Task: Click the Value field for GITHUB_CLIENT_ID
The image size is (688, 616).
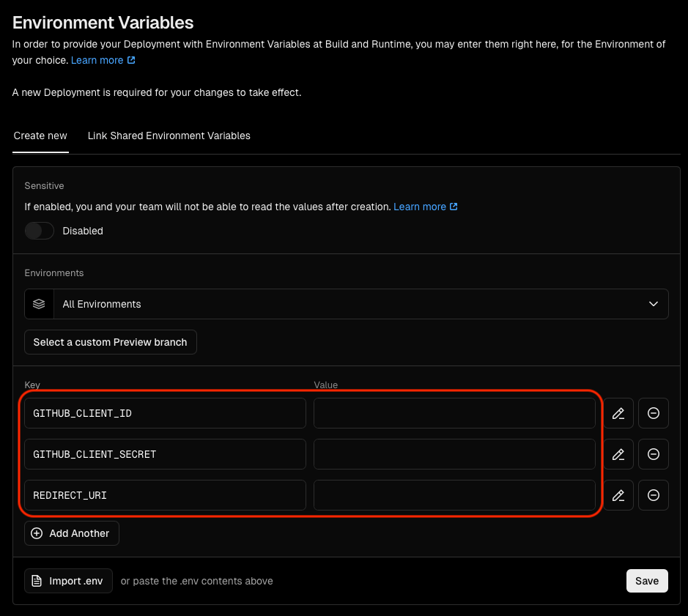Action: (454, 413)
